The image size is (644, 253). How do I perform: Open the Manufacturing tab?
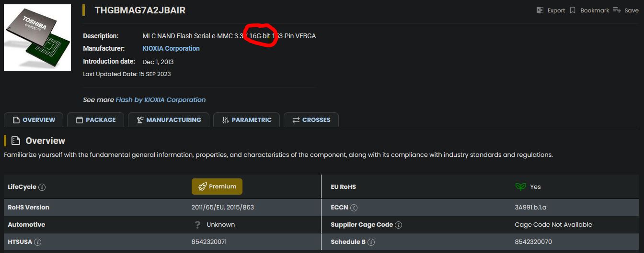pos(168,120)
